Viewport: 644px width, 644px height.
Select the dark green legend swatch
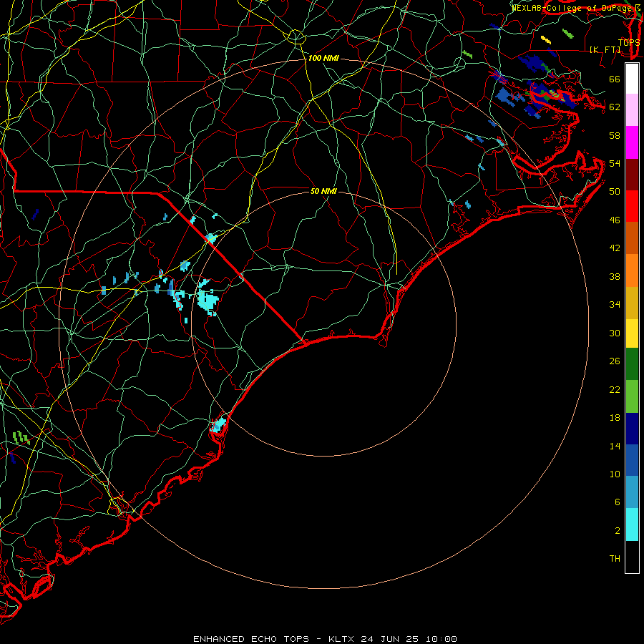(632, 364)
